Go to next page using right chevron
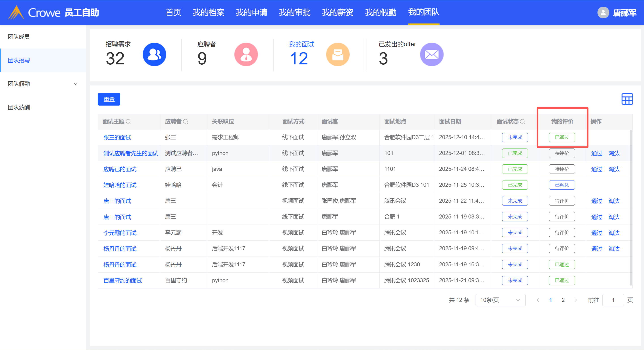Image resolution: width=644 pixels, height=350 pixels. pyautogui.click(x=576, y=300)
